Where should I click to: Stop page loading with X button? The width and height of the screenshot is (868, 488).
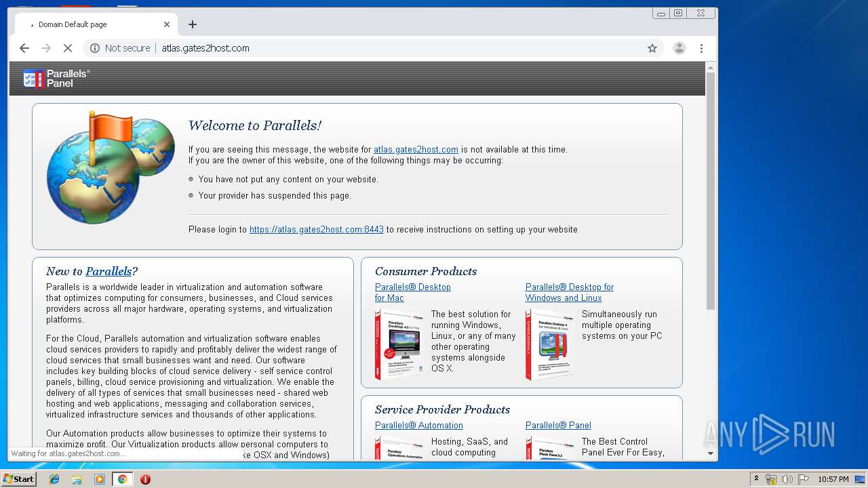68,48
